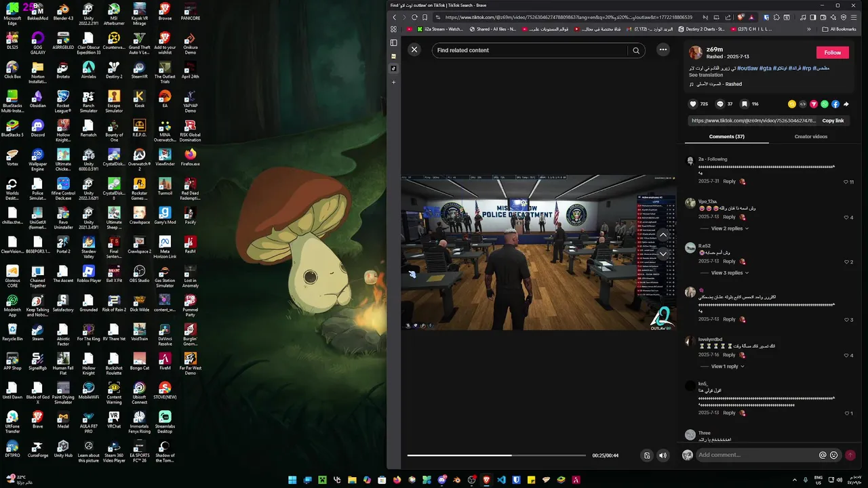Image resolution: width=868 pixels, height=488 pixels.
Task: Click See translation under the caption
Action: [706, 75]
